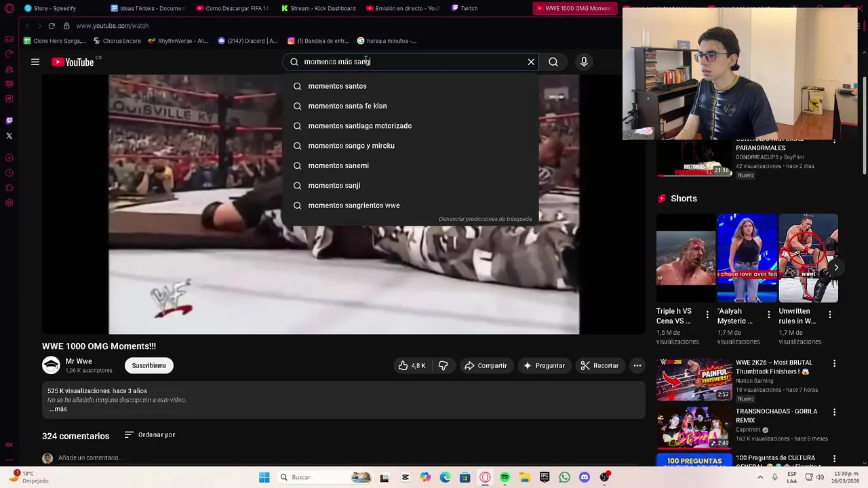Open options for TRANSNOCHADAS GORILA REMIX video
Viewport: 868px width, 488px height.
[834, 412]
